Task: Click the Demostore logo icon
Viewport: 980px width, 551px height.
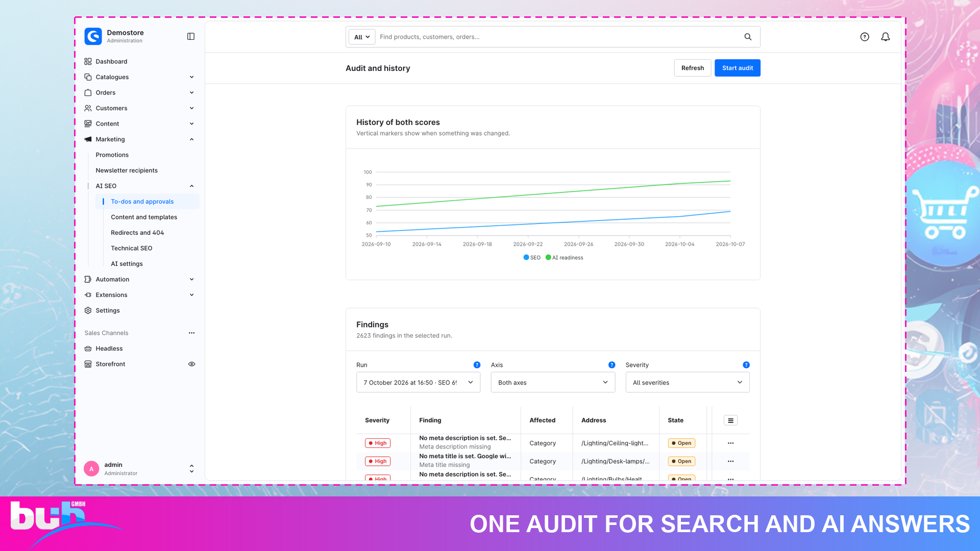Action: point(93,36)
